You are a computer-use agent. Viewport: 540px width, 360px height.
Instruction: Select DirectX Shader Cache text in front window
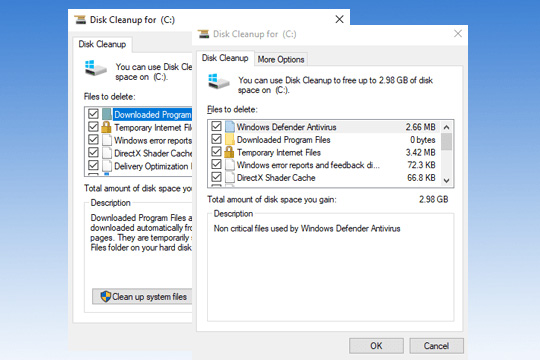tap(276, 178)
